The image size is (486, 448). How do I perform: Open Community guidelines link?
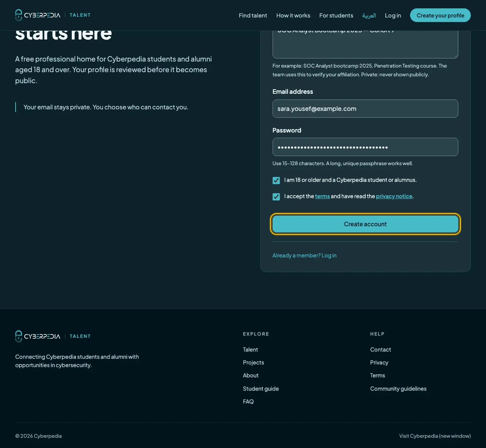pos(398,389)
